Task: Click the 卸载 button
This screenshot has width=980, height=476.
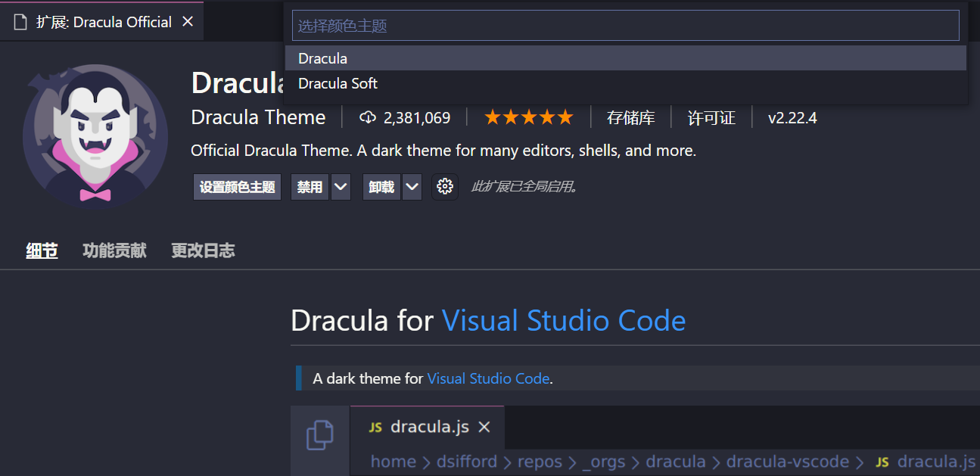Action: pyautogui.click(x=381, y=187)
